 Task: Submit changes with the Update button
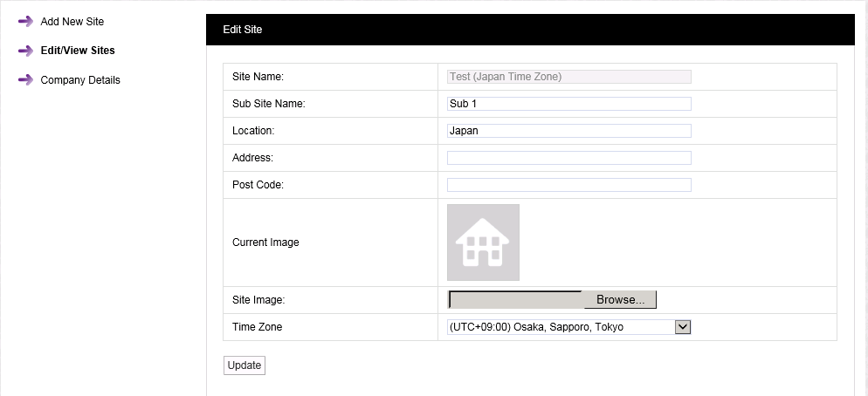244,365
